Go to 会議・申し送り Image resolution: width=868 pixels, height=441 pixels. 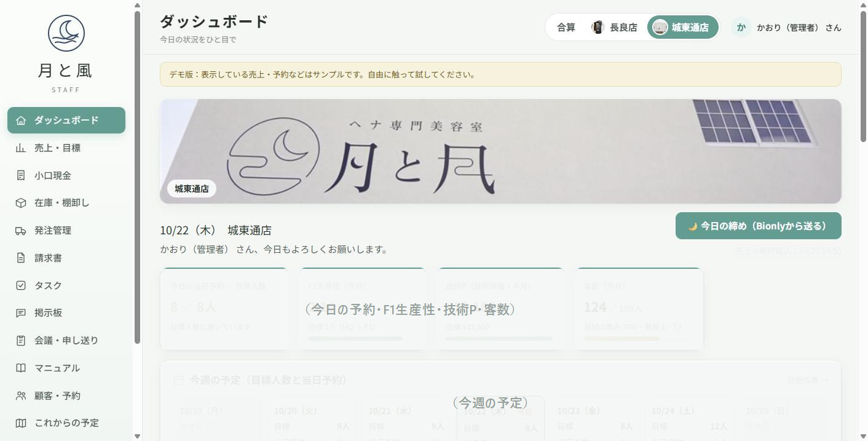pyautogui.click(x=66, y=340)
